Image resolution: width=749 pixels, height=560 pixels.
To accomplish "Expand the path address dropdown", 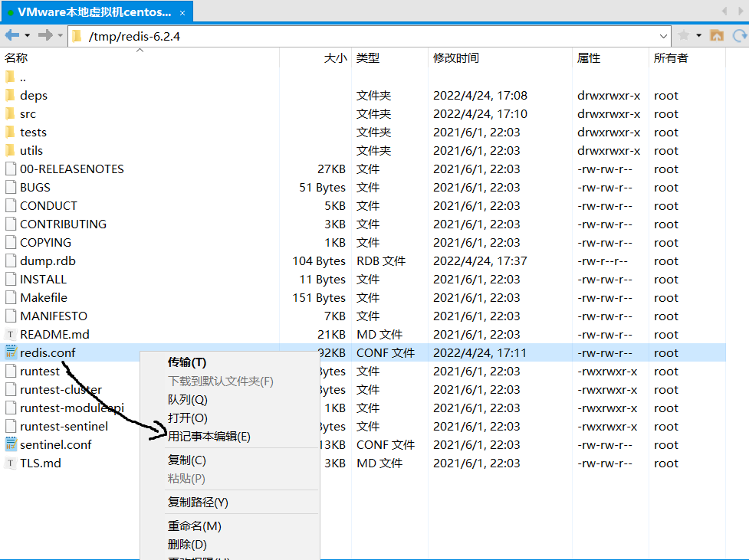I will [663, 36].
